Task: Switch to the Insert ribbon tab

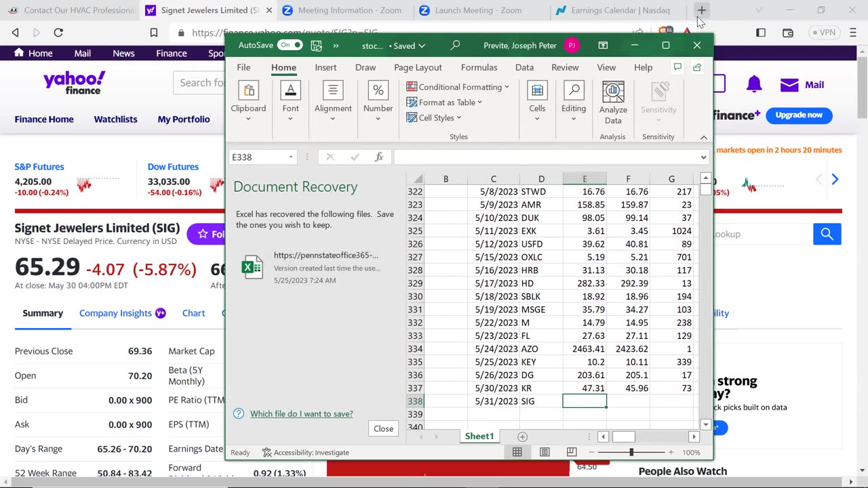Action: 325,67
